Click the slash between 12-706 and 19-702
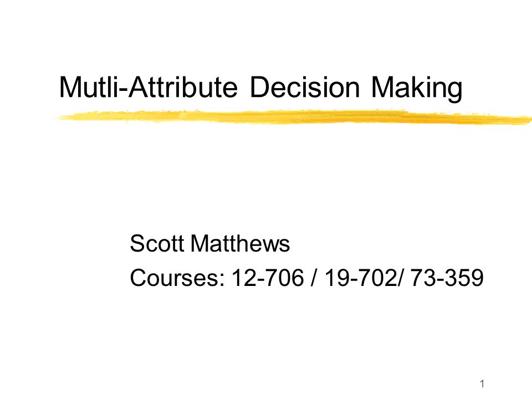Viewport: 532px width, 399px height. (x=314, y=278)
